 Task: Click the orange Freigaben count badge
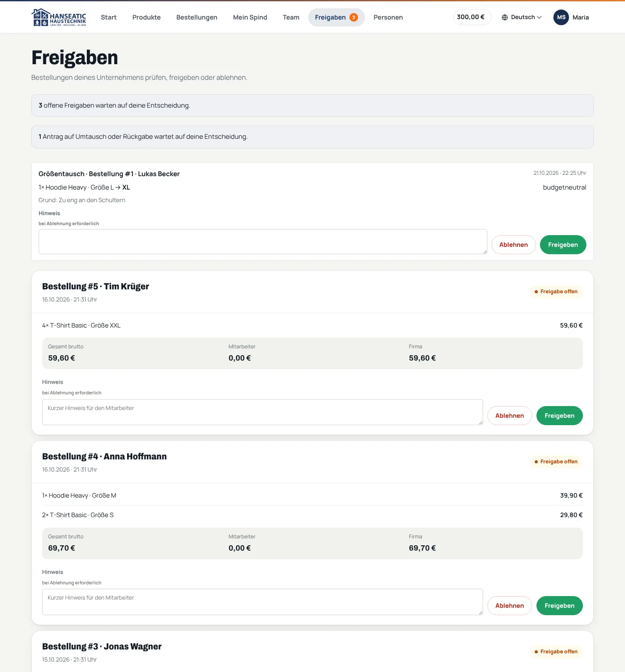point(354,17)
